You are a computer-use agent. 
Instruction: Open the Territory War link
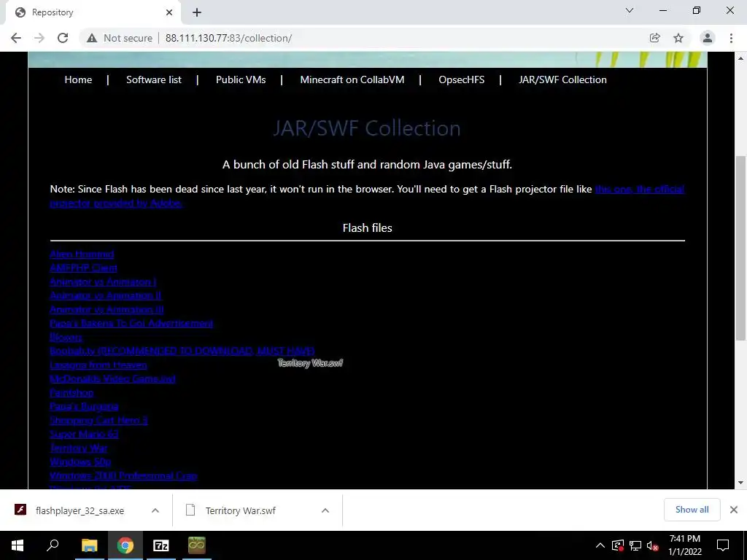click(79, 448)
